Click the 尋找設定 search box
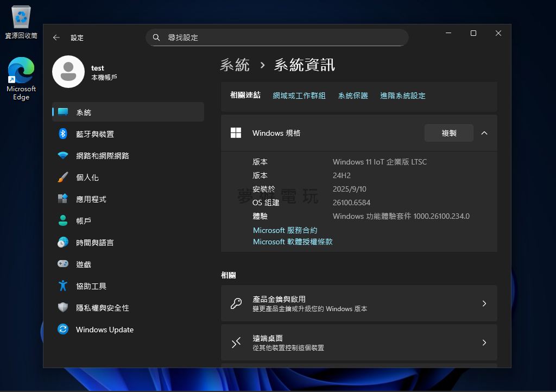Viewport: 556px width, 392px height. tap(277, 37)
